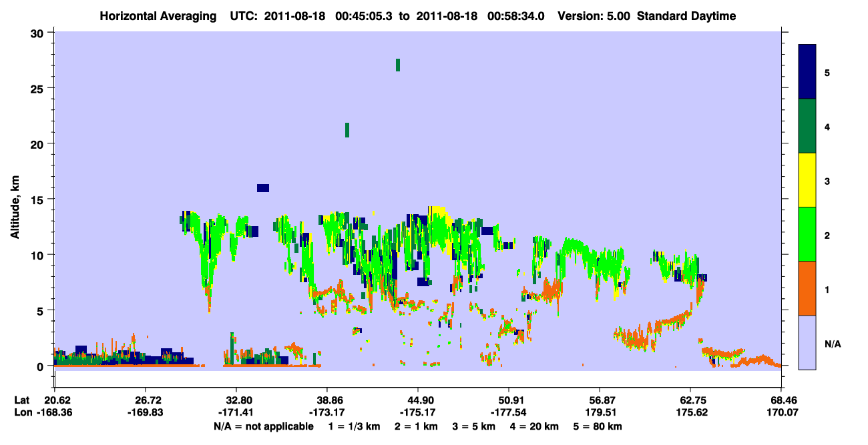The width and height of the screenshot is (868, 445).
Task: Click the 'Lon' row label
Action: point(23,412)
